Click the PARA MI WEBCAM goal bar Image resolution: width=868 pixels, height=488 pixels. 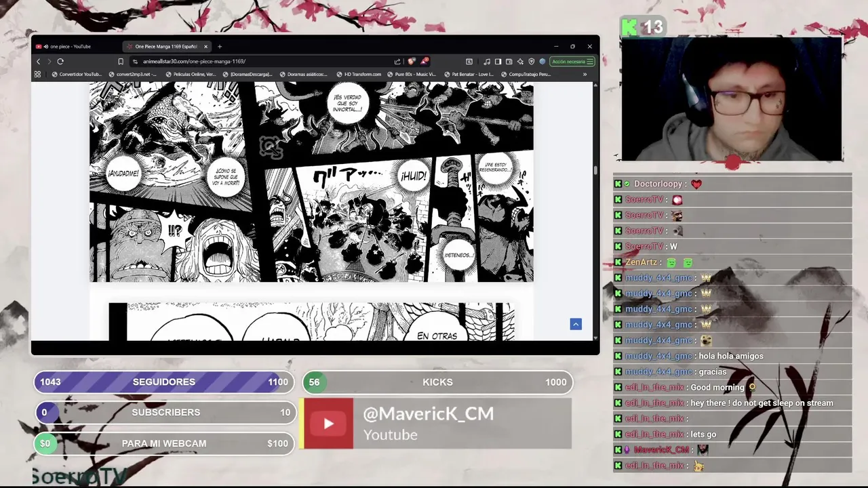pos(164,443)
